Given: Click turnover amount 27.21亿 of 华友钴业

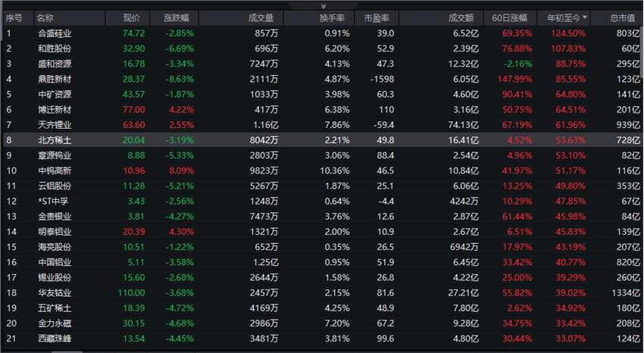Looking at the screenshot, I should tap(463, 292).
